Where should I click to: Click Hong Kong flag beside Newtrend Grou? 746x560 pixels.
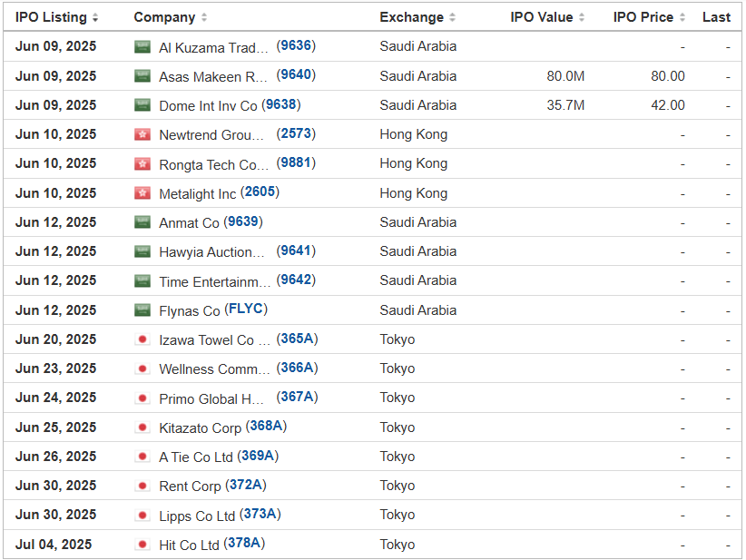tap(142, 134)
